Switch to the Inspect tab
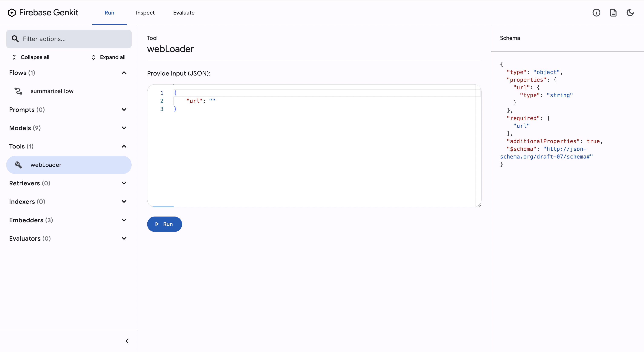Image resolution: width=644 pixels, height=352 pixels. coord(145,13)
